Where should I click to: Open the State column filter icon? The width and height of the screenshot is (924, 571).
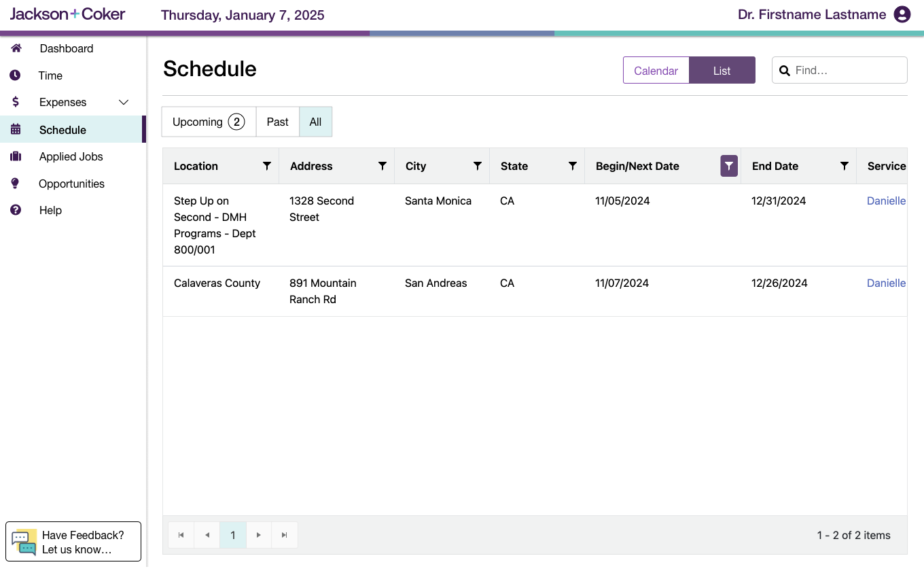573,166
